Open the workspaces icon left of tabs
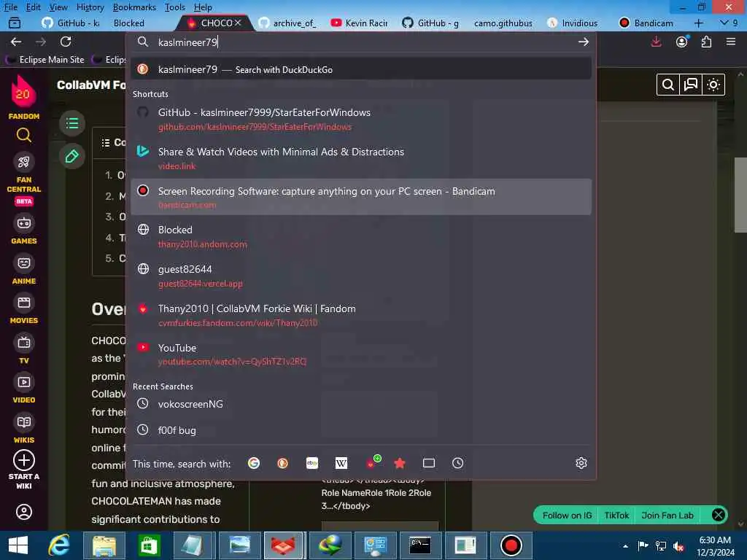Viewport: 747px width, 560px height. (x=15, y=23)
